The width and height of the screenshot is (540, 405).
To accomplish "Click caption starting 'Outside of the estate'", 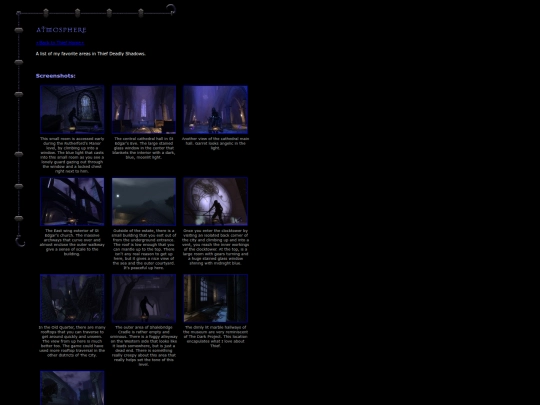I will click(144, 249).
